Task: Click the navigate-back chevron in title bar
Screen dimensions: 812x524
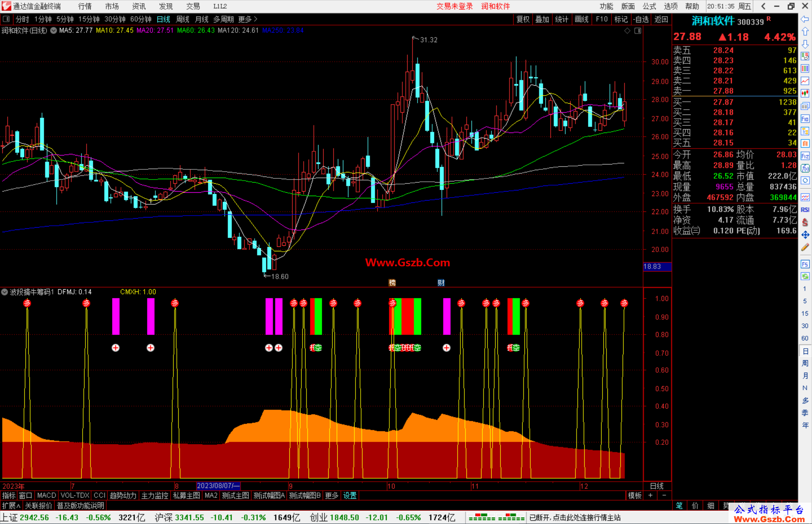Action: pyautogui.click(x=763, y=6)
